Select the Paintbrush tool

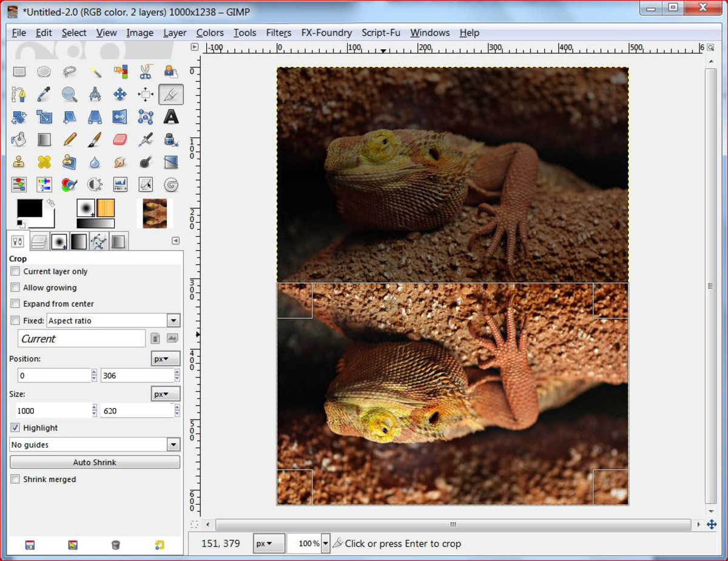[x=94, y=140]
